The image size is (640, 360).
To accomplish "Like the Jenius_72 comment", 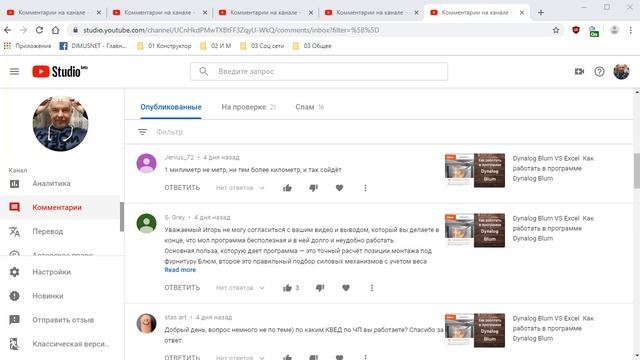I will click(x=287, y=188).
